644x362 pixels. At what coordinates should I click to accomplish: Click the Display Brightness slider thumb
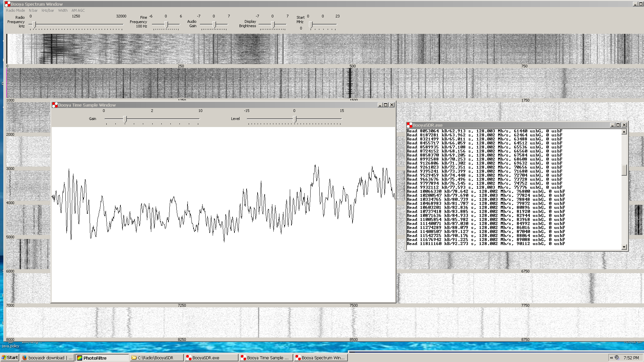pyautogui.click(x=273, y=24)
